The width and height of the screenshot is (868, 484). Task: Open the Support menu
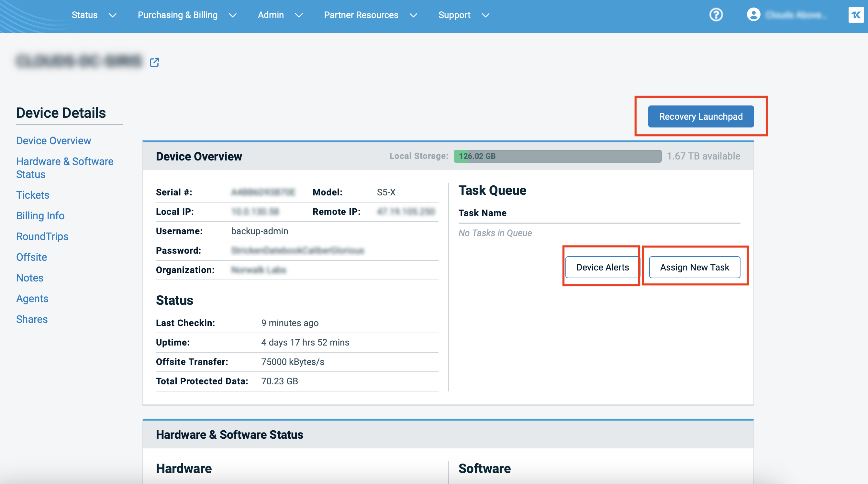click(x=454, y=15)
